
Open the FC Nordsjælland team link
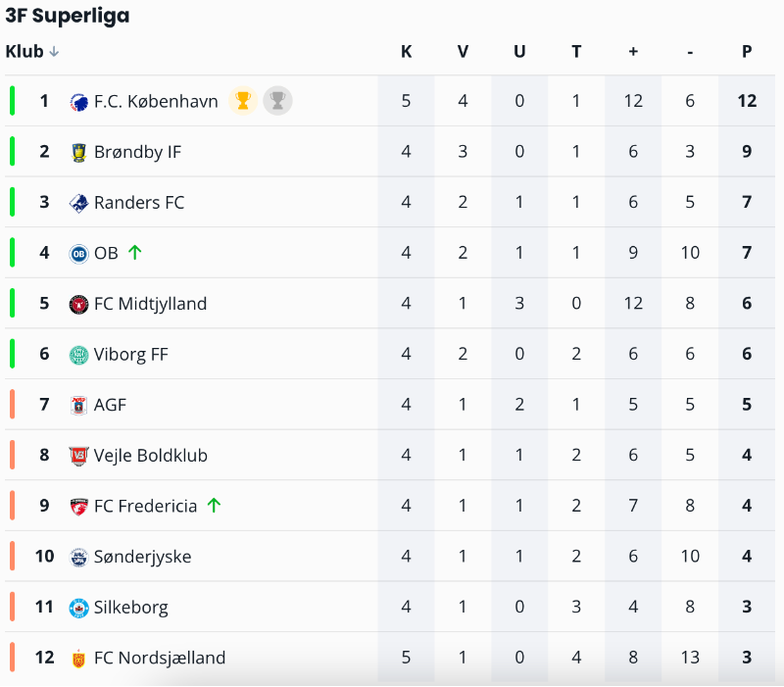(x=159, y=658)
